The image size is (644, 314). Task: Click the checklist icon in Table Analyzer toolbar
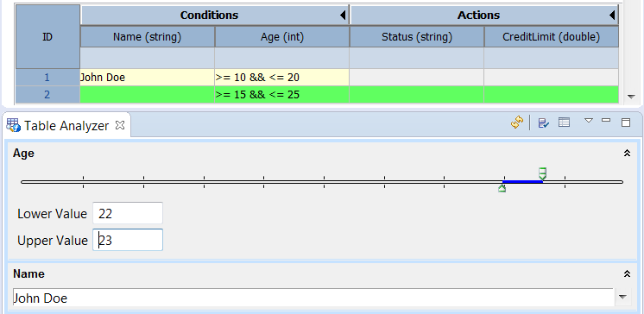pos(543,122)
